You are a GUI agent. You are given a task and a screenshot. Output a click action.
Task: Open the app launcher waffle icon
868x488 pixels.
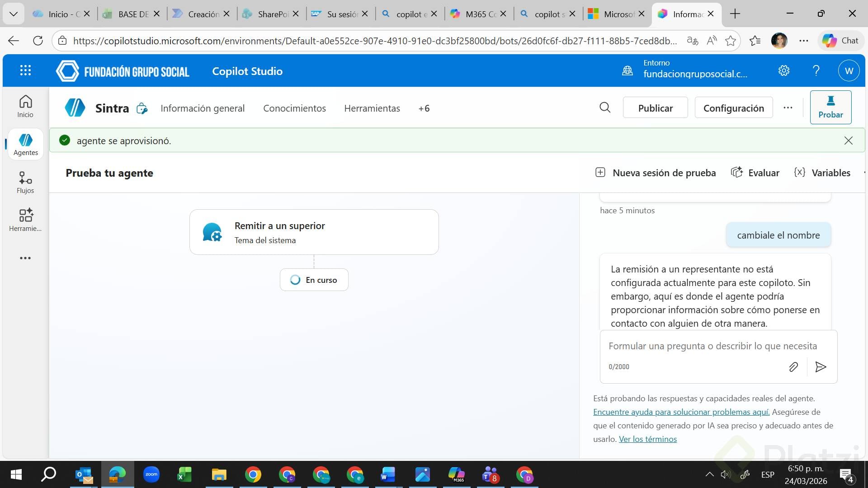[25, 70]
